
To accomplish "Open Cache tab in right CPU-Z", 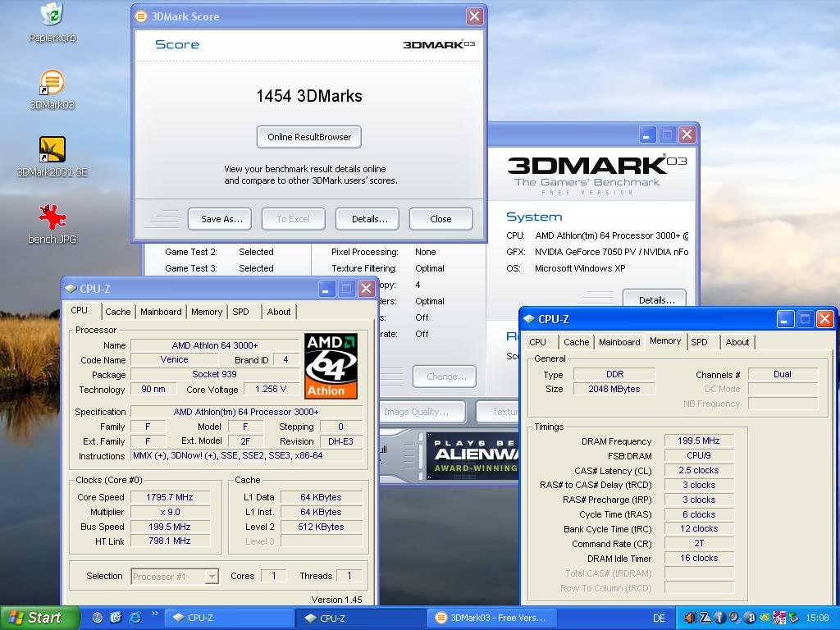I will point(577,342).
